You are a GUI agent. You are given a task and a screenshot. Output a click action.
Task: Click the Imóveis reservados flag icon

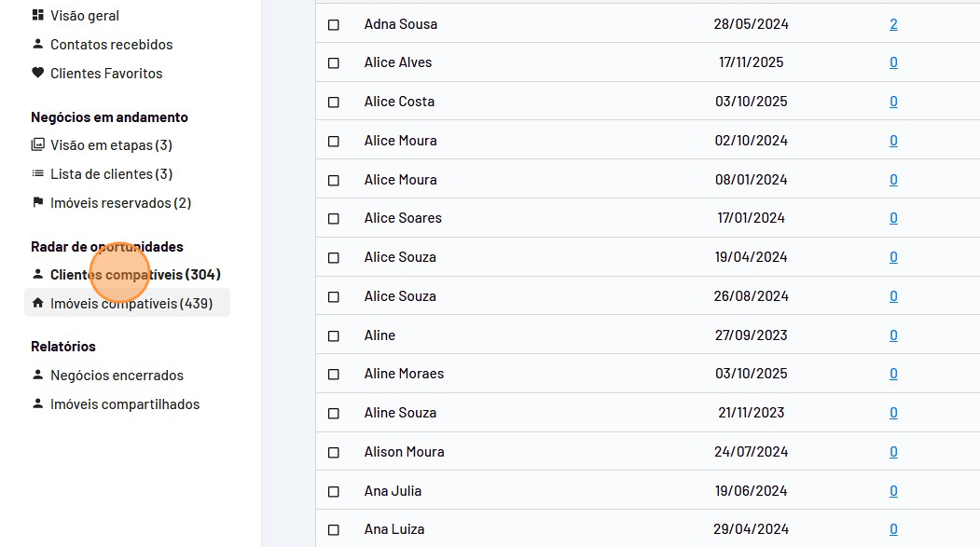pyautogui.click(x=37, y=202)
